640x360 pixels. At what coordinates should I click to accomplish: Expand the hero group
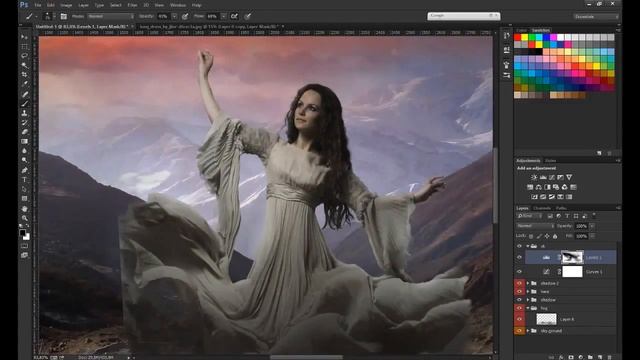528,291
